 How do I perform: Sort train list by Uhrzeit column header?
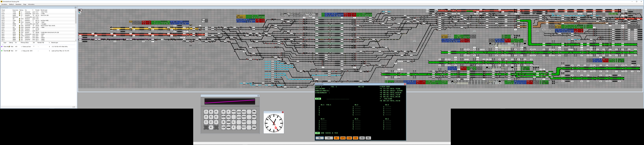tap(3, 10)
